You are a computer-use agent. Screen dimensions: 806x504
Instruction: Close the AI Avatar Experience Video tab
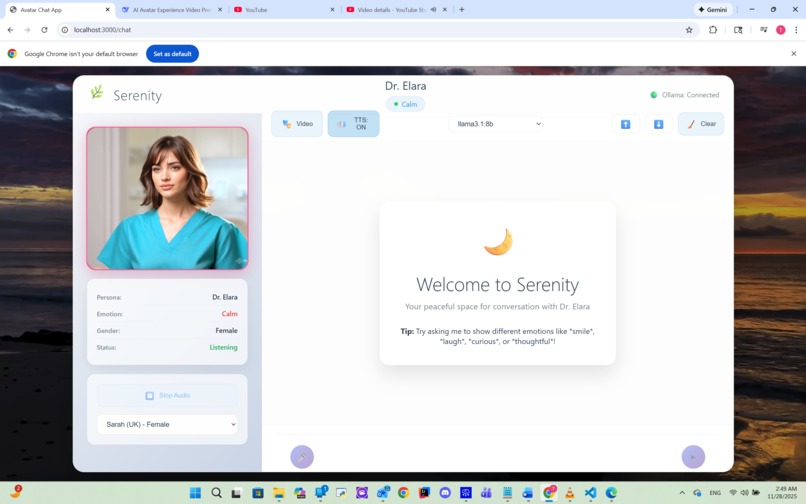[x=220, y=9]
